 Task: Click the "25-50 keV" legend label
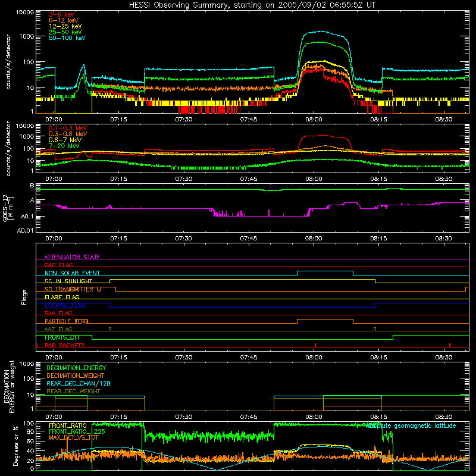tap(65, 32)
